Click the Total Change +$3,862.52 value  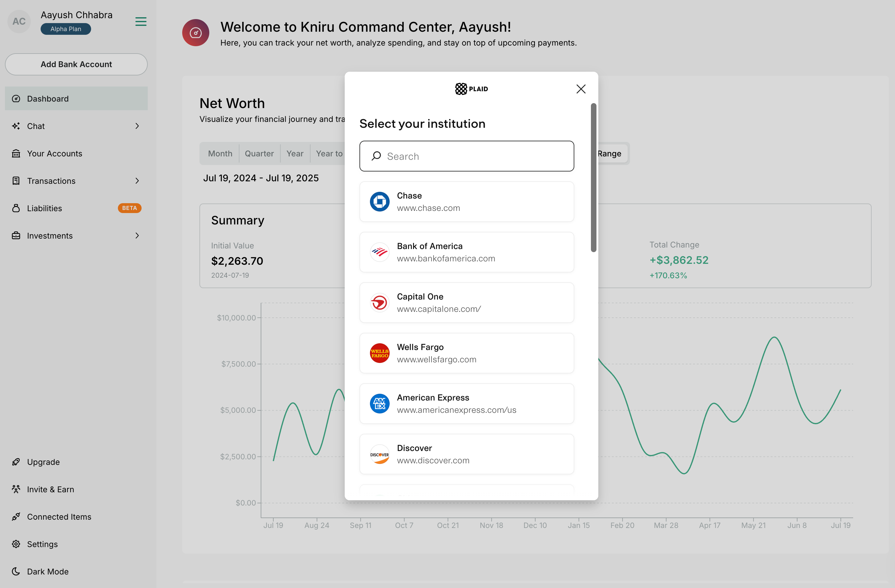point(679,260)
